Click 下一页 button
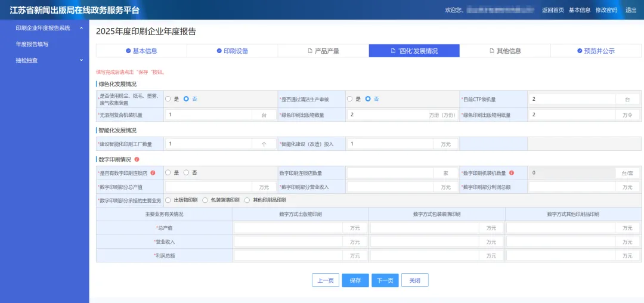Screen dimensions: 644x303 pos(385,280)
